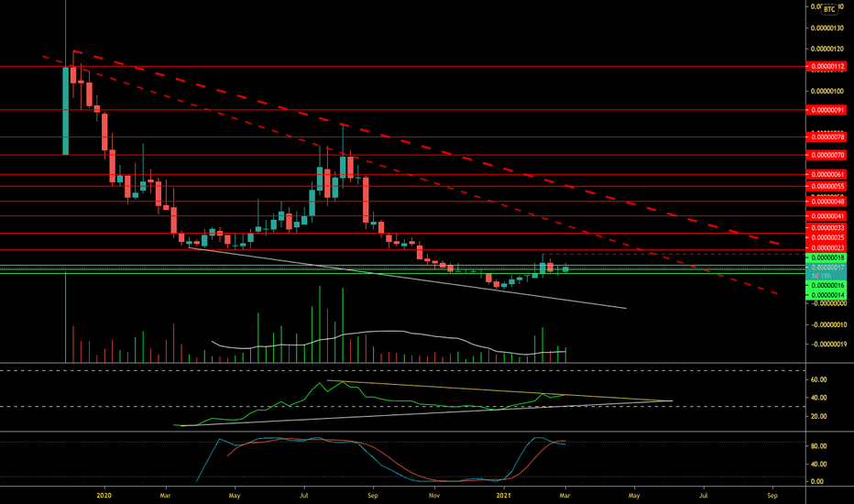Viewport: 854px width, 504px height.
Task: Click the BTC currency badge
Action: coord(829,9)
